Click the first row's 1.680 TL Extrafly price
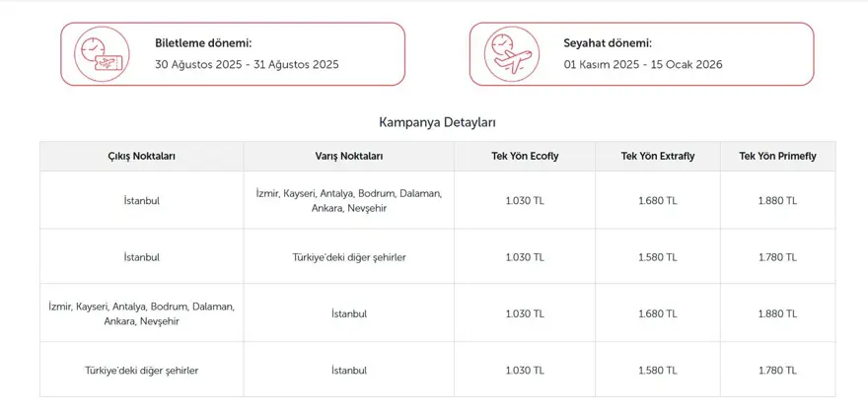 (658, 201)
